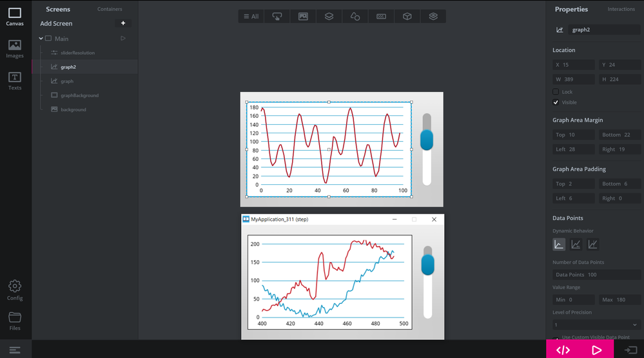Edit Graph Area Padding Bottom field
Screen dimensions: 644x358
(x=620, y=184)
